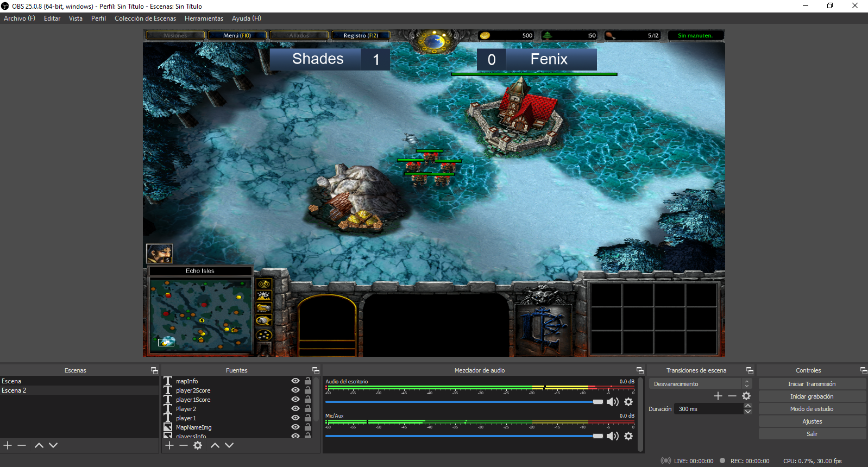Pop out the Controles dock panel
This screenshot has width=868, height=467.
click(864, 370)
